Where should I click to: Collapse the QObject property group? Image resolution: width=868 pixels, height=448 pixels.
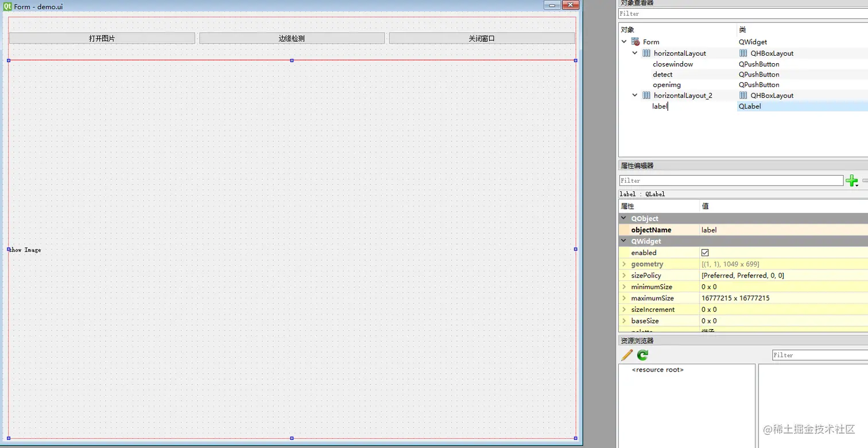pos(624,218)
